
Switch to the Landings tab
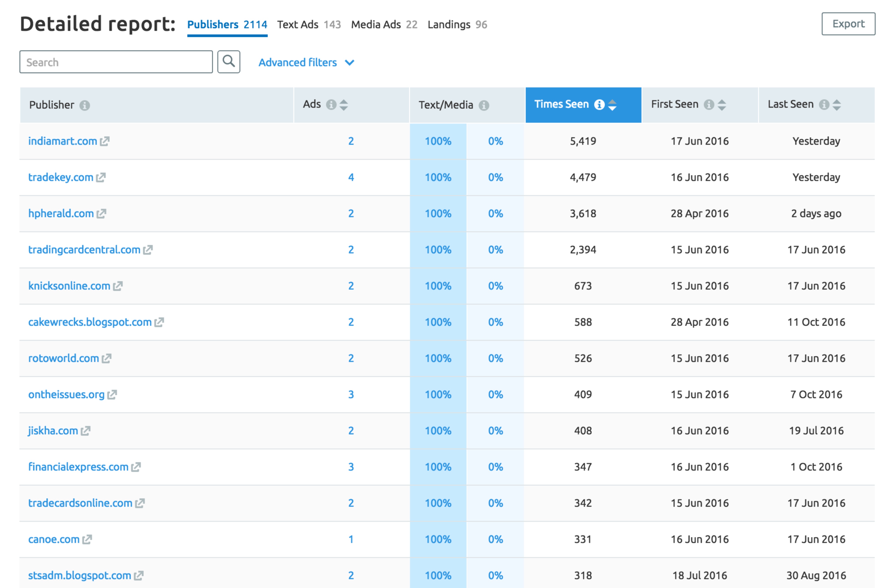point(457,25)
